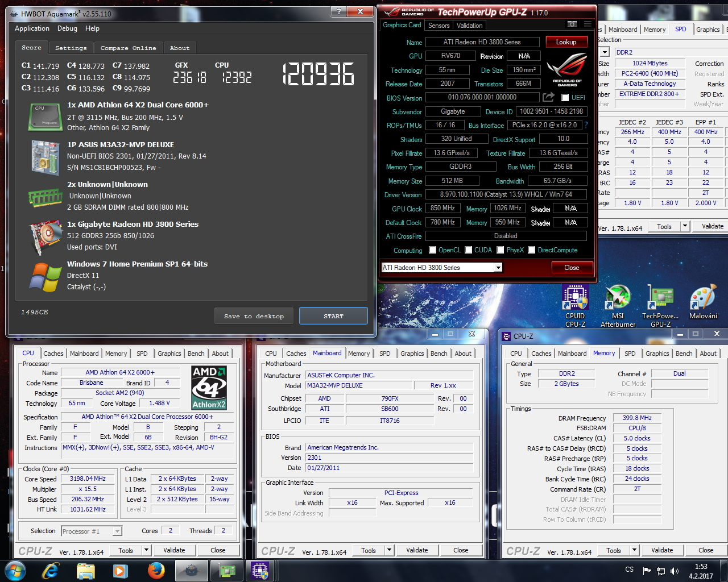728x582 pixels.
Task: Open the Action Center flag icon
Action: pos(647,571)
